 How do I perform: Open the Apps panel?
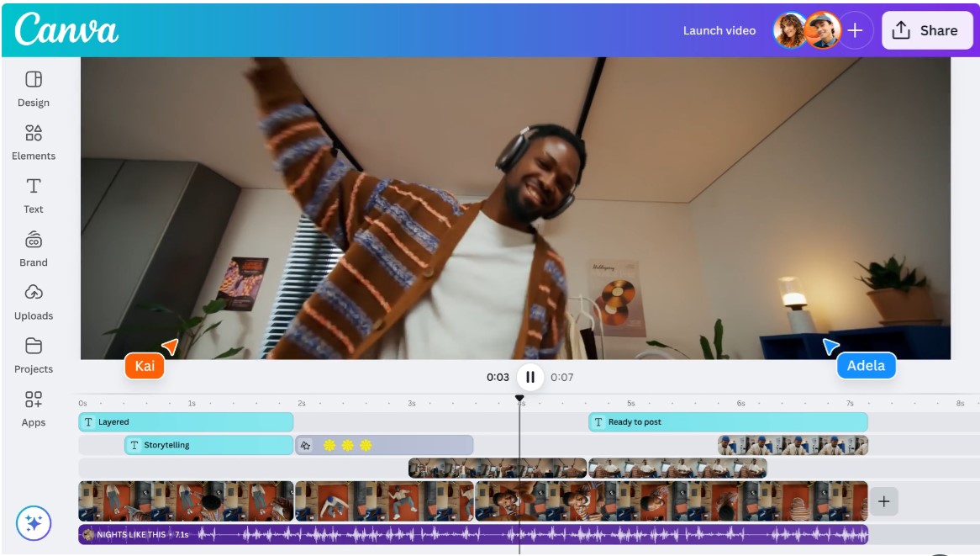point(34,408)
